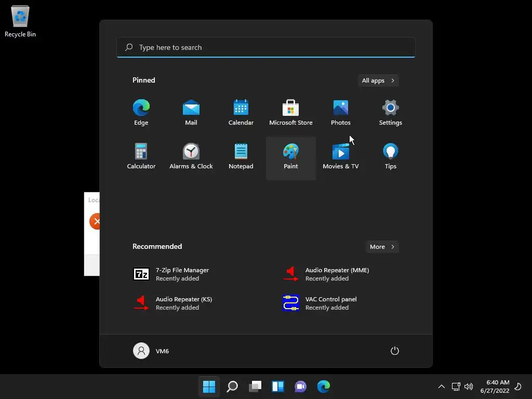The height and width of the screenshot is (399, 532).
Task: Open the Tips app
Action: tap(391, 156)
